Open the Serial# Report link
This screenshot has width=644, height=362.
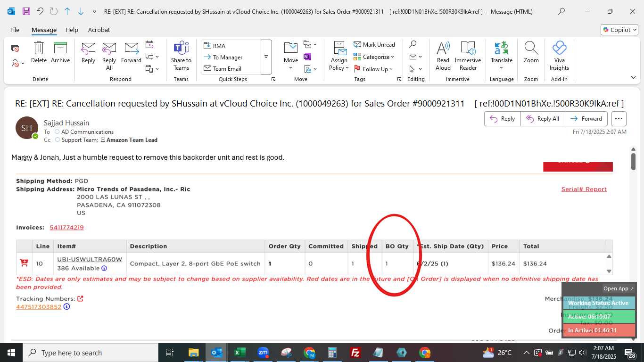click(584, 189)
